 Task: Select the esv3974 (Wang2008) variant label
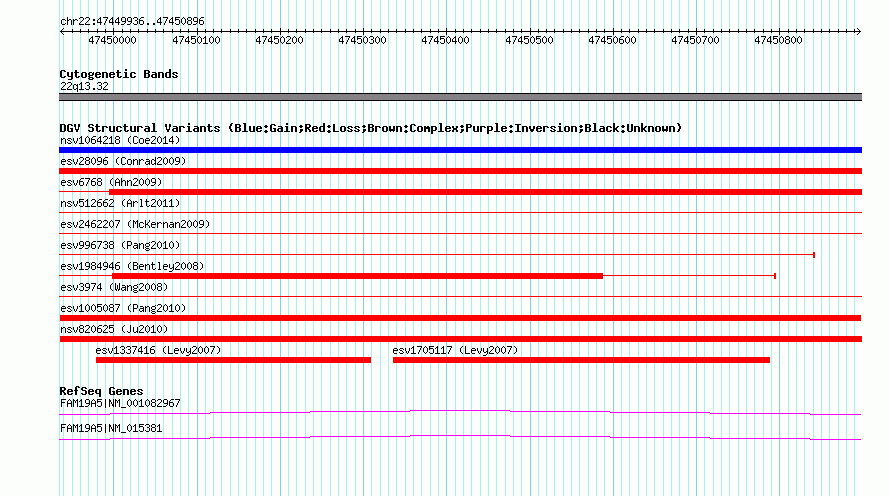(114, 287)
